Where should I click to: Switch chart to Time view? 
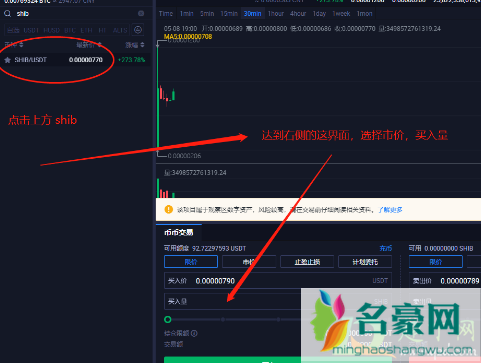(x=166, y=14)
